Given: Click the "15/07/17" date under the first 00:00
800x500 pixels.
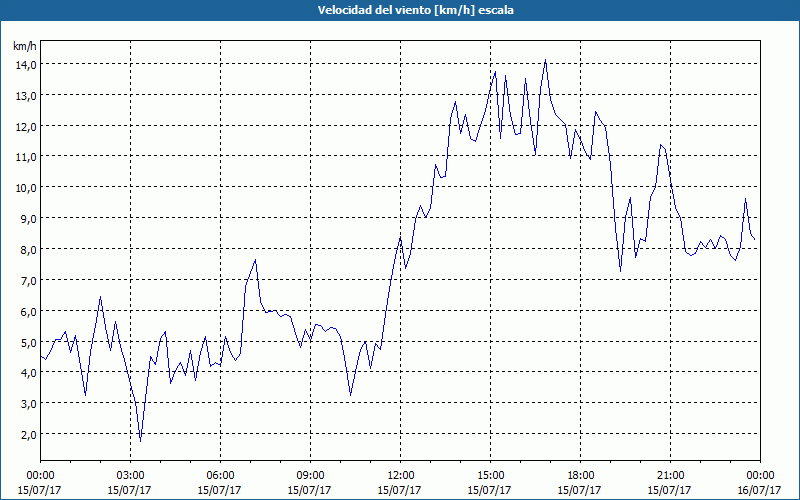Looking at the screenshot, I should (40, 490).
